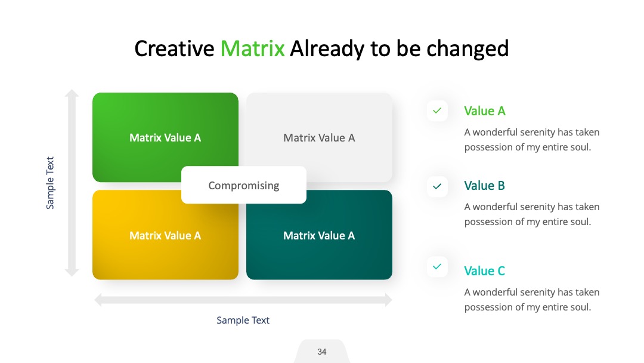
Task: Select the horizontal double-headed arrow
Action: 243,300
